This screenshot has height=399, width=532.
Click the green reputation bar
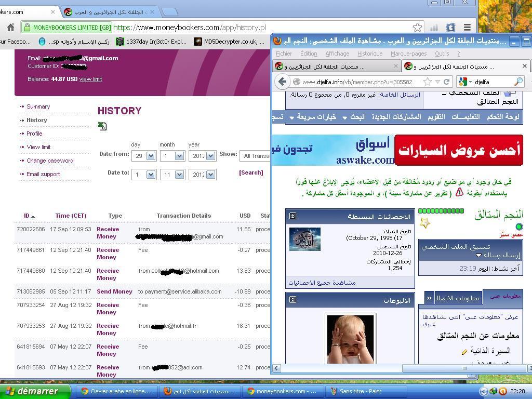[x=441, y=211]
